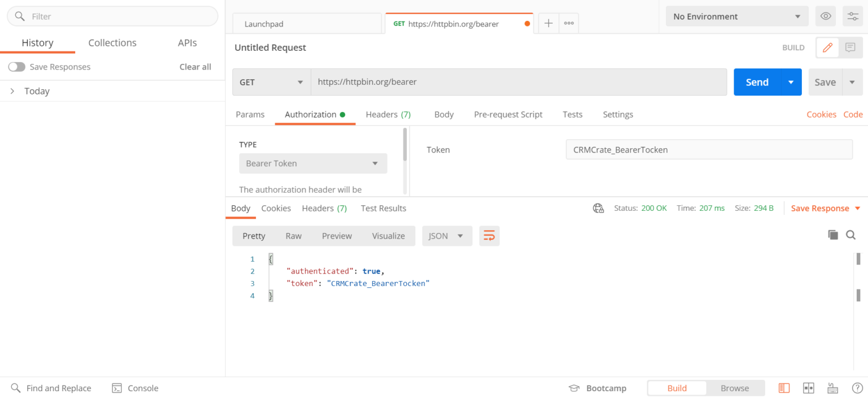Click the two-pane view icon in status bar
Viewport: 868px width, 398px height.
tap(808, 388)
